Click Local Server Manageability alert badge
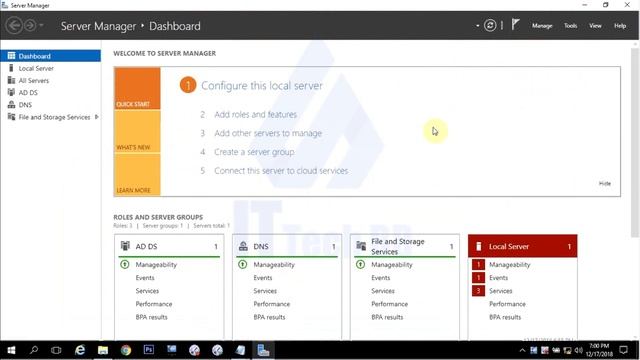 [x=478, y=264]
